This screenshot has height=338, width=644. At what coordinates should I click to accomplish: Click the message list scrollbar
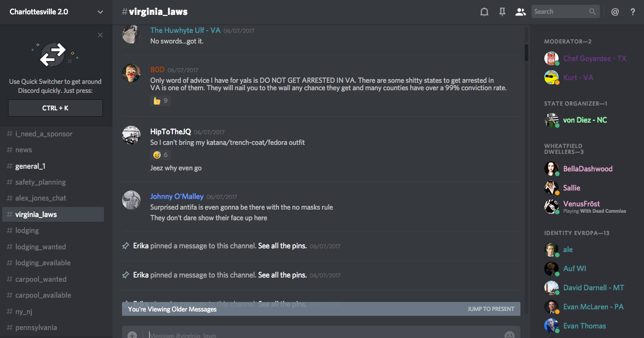coord(526,53)
